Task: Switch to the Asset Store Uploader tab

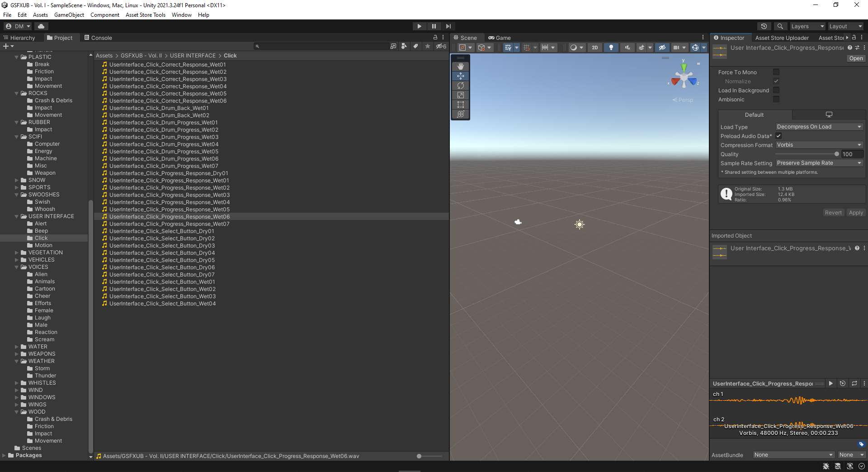Action: [782, 38]
